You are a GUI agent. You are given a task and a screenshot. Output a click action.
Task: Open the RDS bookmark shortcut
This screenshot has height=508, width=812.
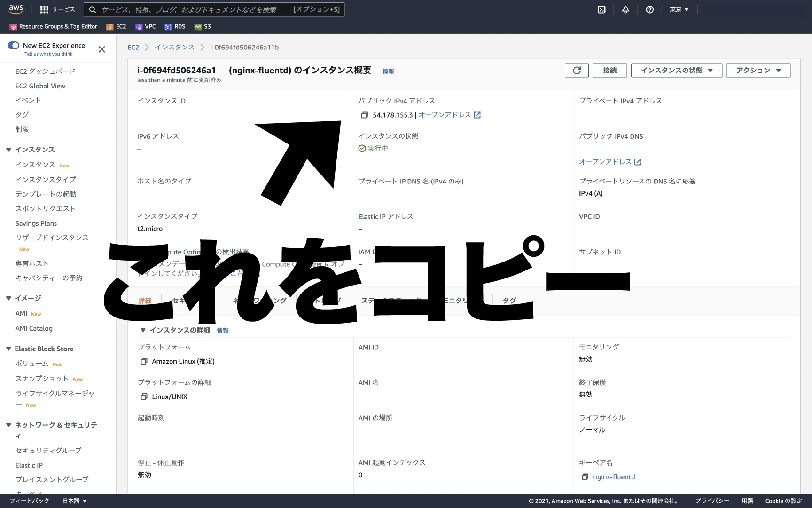[x=175, y=27]
